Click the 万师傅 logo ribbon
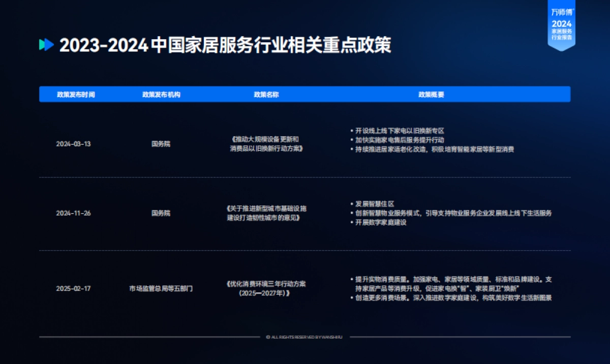The width and height of the screenshot is (610, 364). [562, 11]
